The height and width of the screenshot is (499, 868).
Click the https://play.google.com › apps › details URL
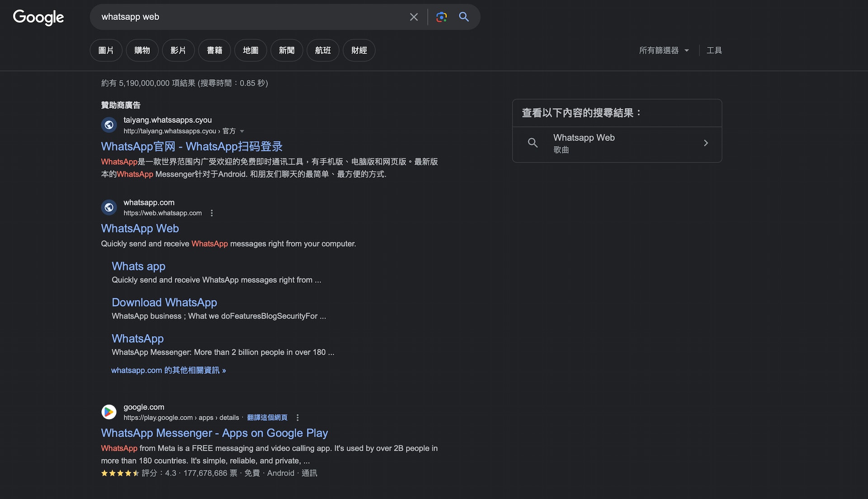coord(181,418)
